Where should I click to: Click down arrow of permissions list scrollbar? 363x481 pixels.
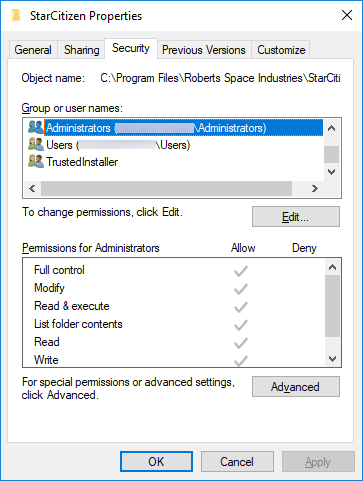pos(332,359)
